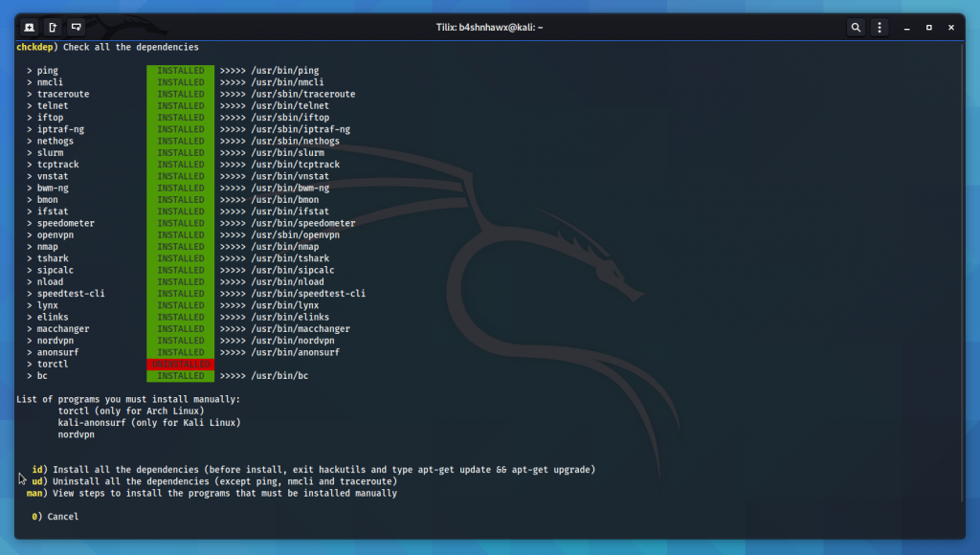Select the 'ud) Uninstall all the dependencies' option
The width and height of the screenshot is (980, 555).
pos(211,481)
